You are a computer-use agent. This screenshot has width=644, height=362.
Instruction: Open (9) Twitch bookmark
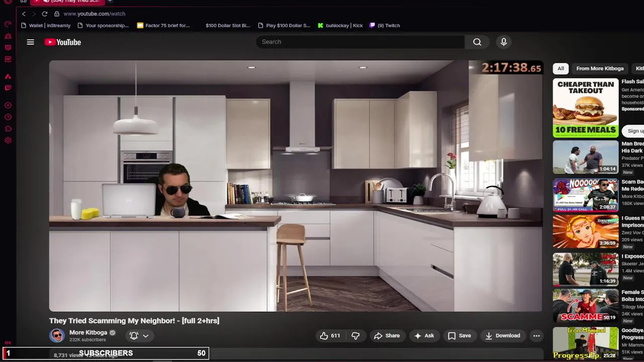point(384,25)
